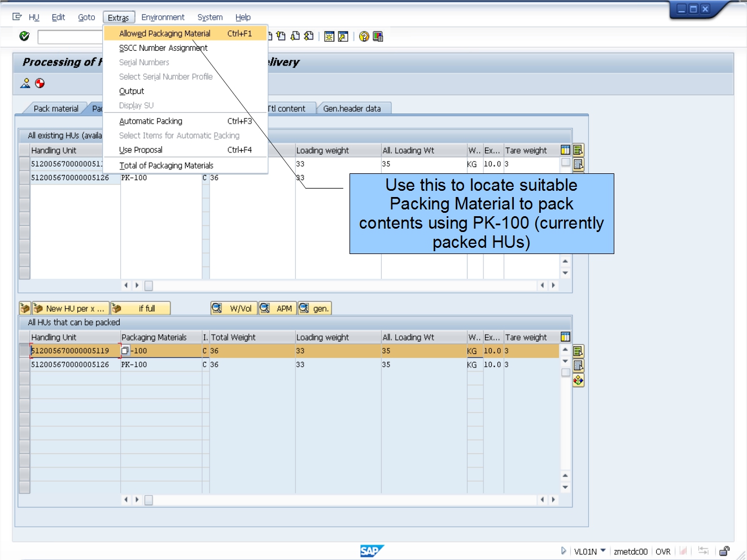The height and width of the screenshot is (560, 747).
Task: Select row selector for second existing HU row
Action: point(24,178)
